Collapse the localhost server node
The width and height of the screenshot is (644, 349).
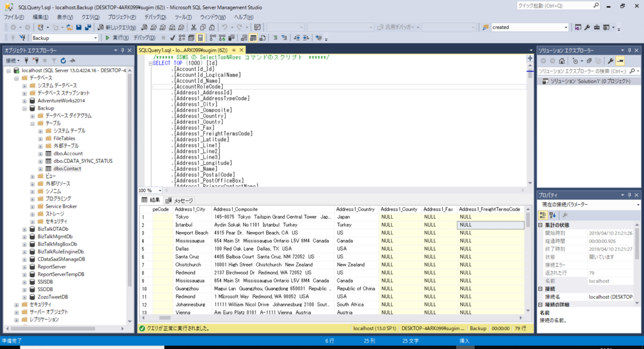coord(9,70)
